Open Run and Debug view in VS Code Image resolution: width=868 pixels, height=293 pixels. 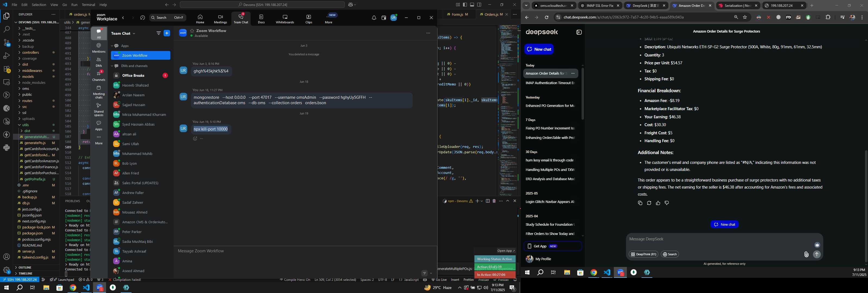coord(7,56)
